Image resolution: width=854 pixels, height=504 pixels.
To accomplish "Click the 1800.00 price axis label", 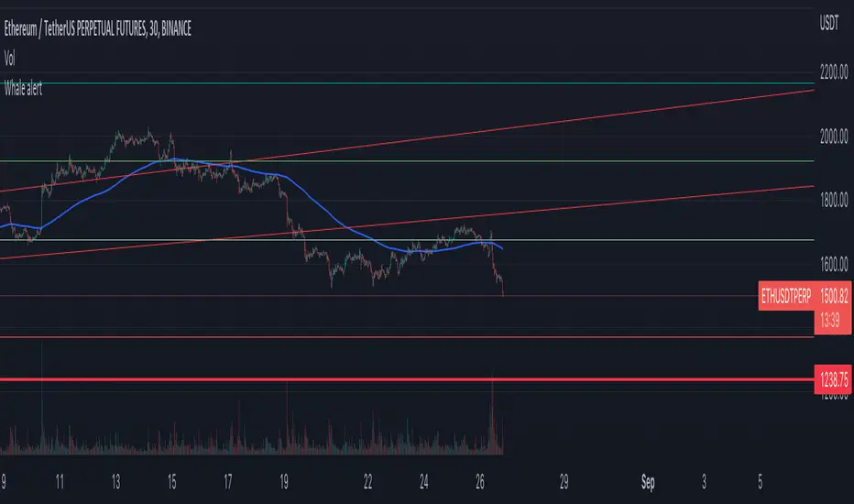I will 832,201.
